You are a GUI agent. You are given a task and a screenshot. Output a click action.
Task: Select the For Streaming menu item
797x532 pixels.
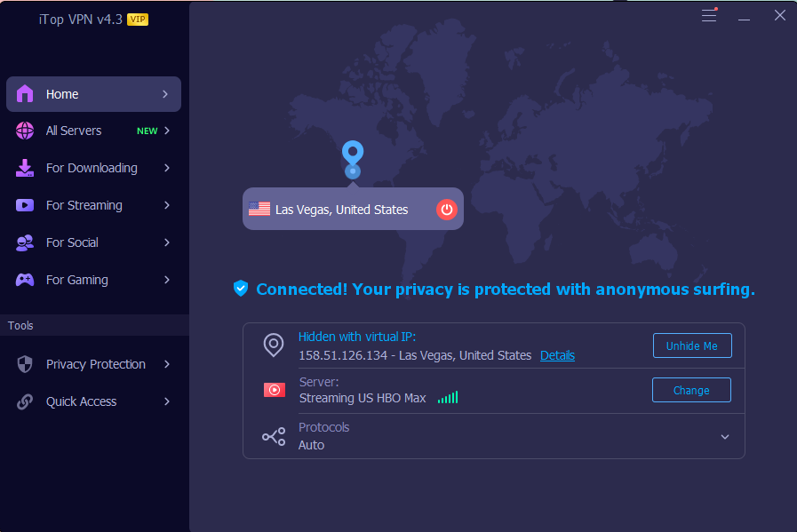[x=93, y=205]
